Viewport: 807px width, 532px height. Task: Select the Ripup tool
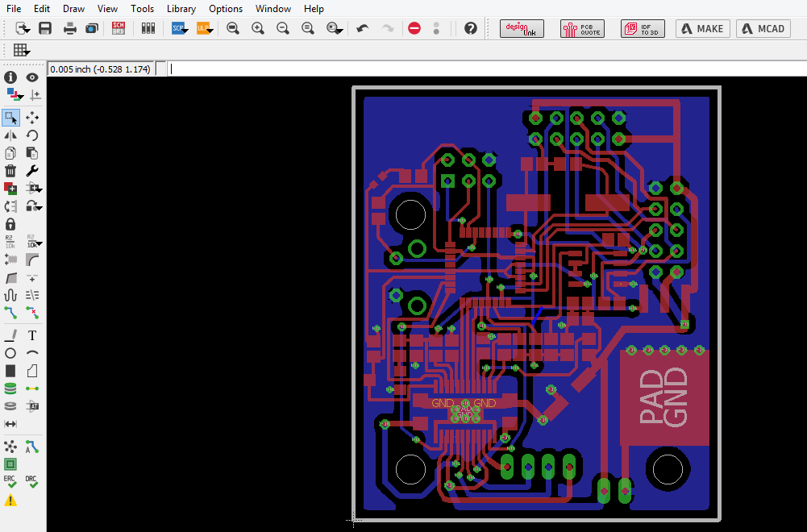point(32,313)
